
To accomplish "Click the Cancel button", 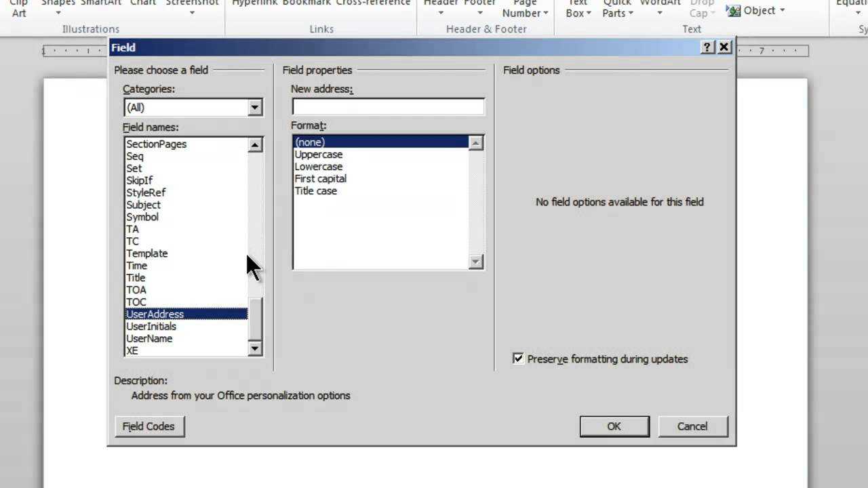I will pos(692,426).
